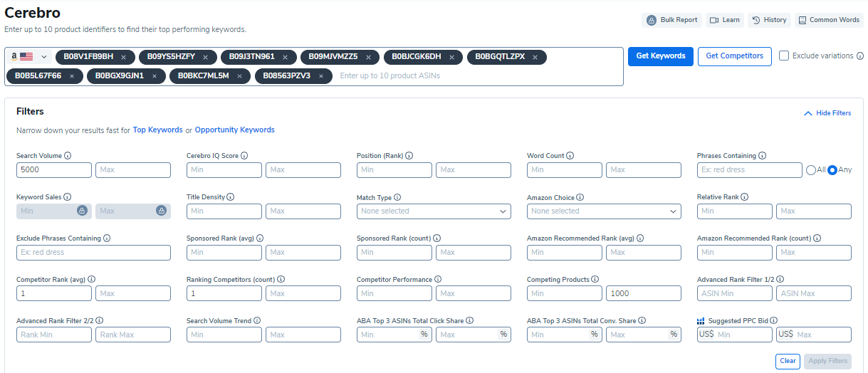Focus Competing Products Max field
Viewport: 868px width, 373px height.
click(x=644, y=293)
